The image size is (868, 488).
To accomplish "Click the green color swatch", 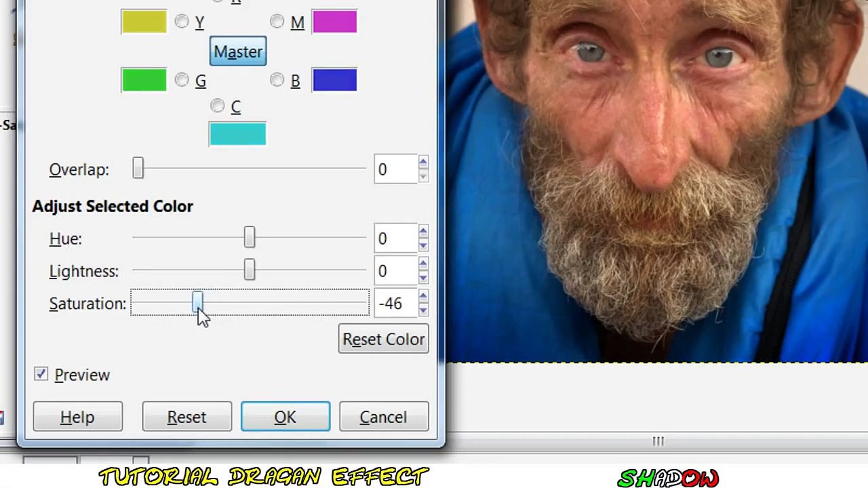I will [x=144, y=80].
